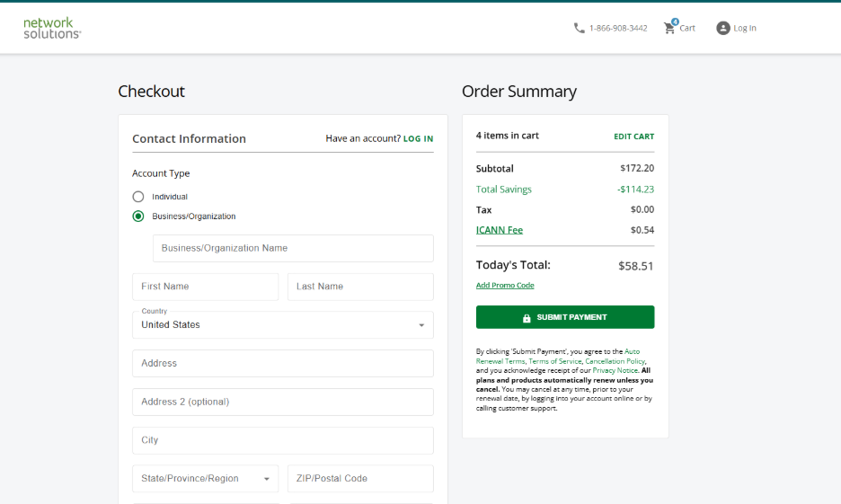Click Add Promo Code link

tap(505, 286)
